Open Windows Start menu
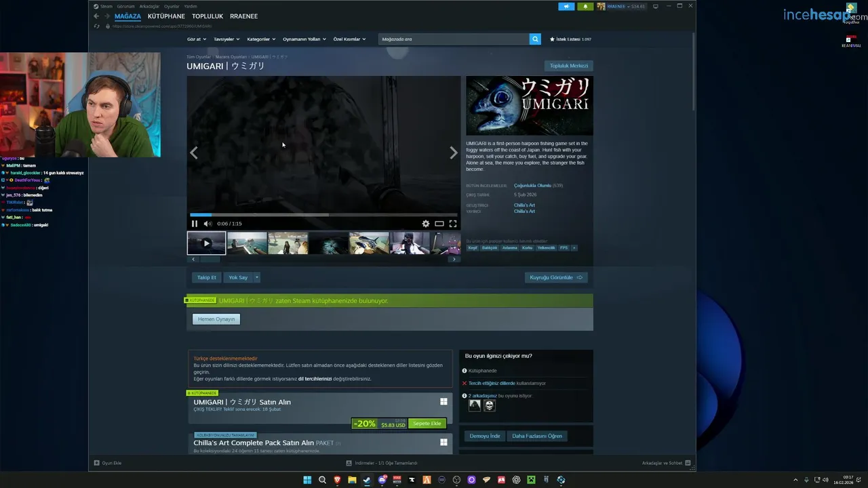Screen dimensions: 868x488 307,480
